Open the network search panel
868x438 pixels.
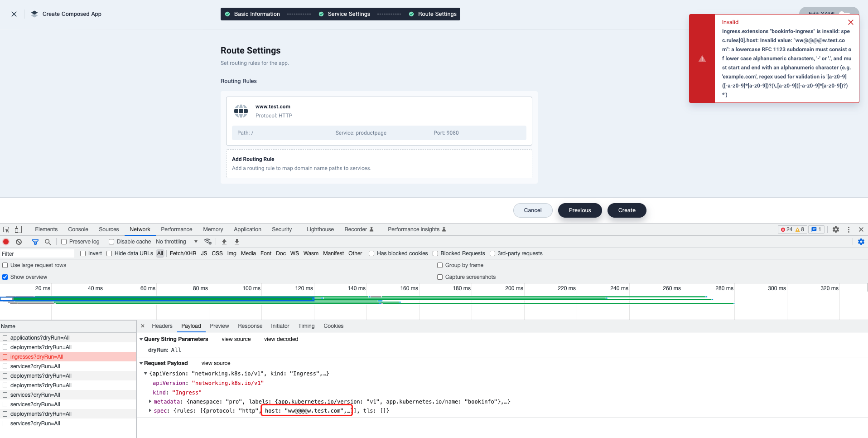tap(48, 242)
